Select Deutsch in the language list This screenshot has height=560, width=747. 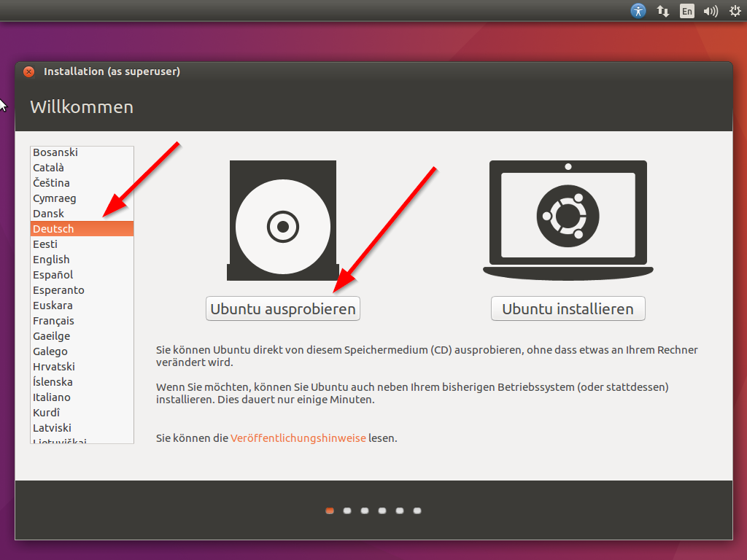pyautogui.click(x=82, y=228)
